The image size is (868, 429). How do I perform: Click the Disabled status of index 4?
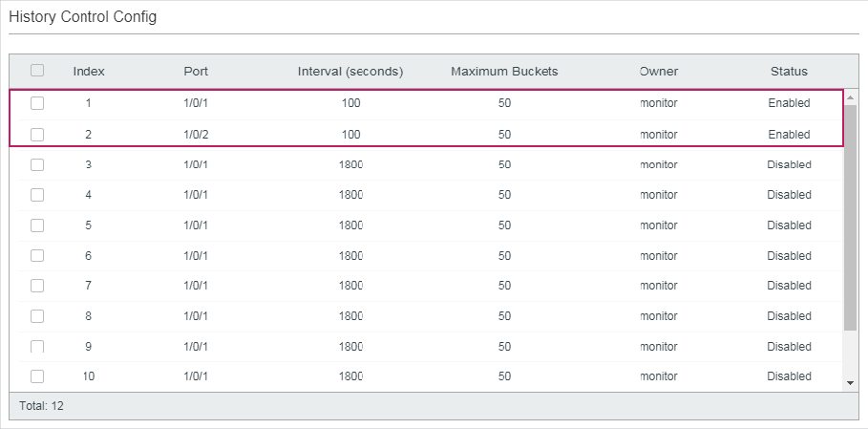tap(789, 195)
